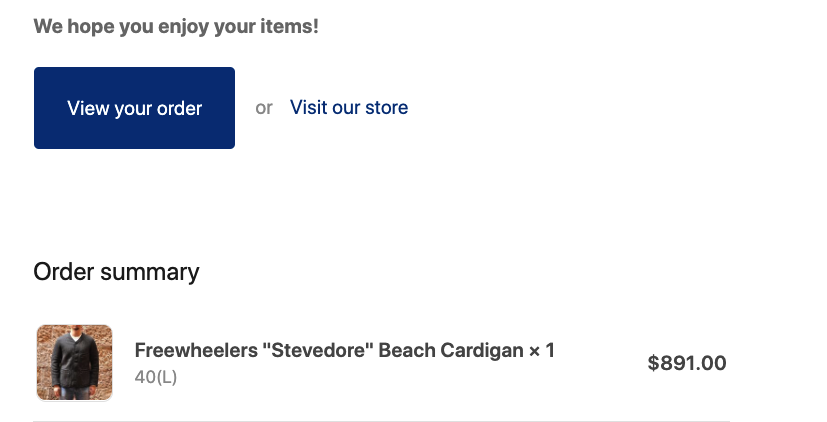Click the word "summary" in the heading
Screen dimensions: 827x422
pyautogui.click(x=150, y=272)
